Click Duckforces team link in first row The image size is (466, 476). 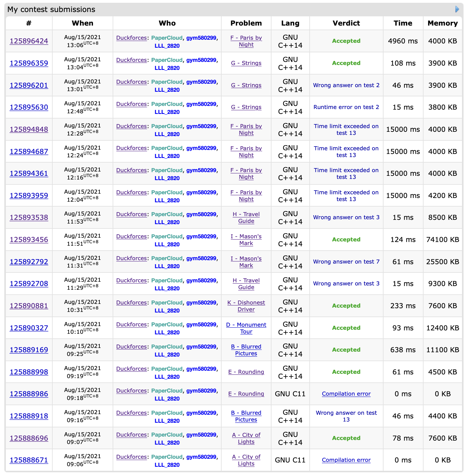tap(131, 38)
